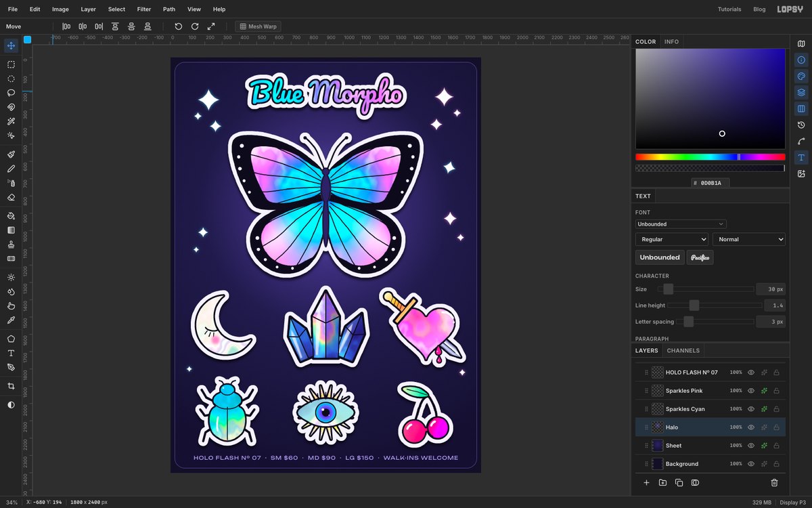Select the Magic Wand tool
This screenshot has width=812, height=508.
point(11,121)
